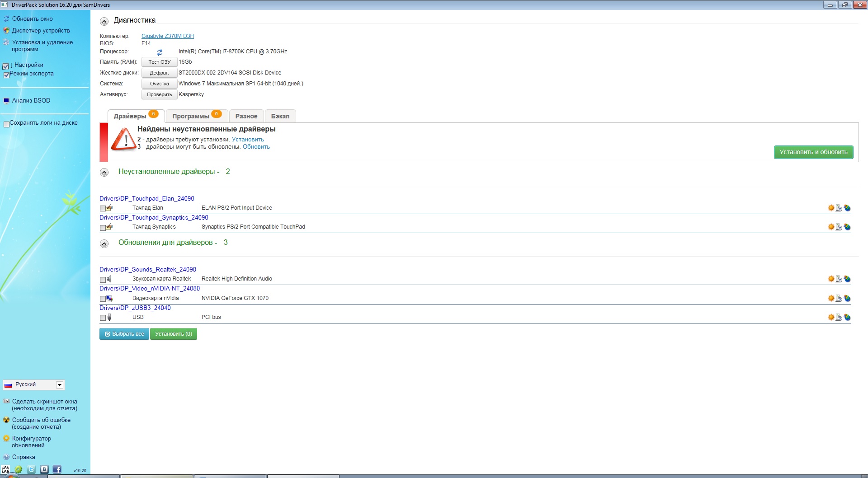Switch to the Драйверы tab
868x478 pixels.
point(136,116)
